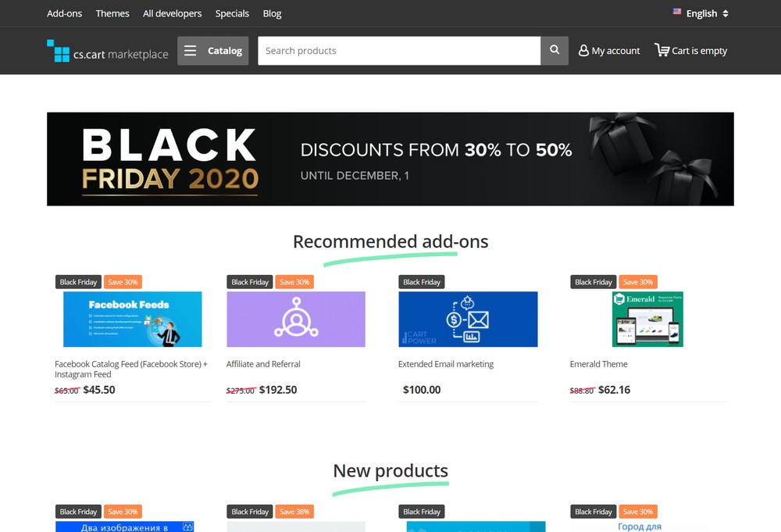This screenshot has width=781, height=532.
Task: Open the Add-ons menu item
Action: [x=64, y=13]
